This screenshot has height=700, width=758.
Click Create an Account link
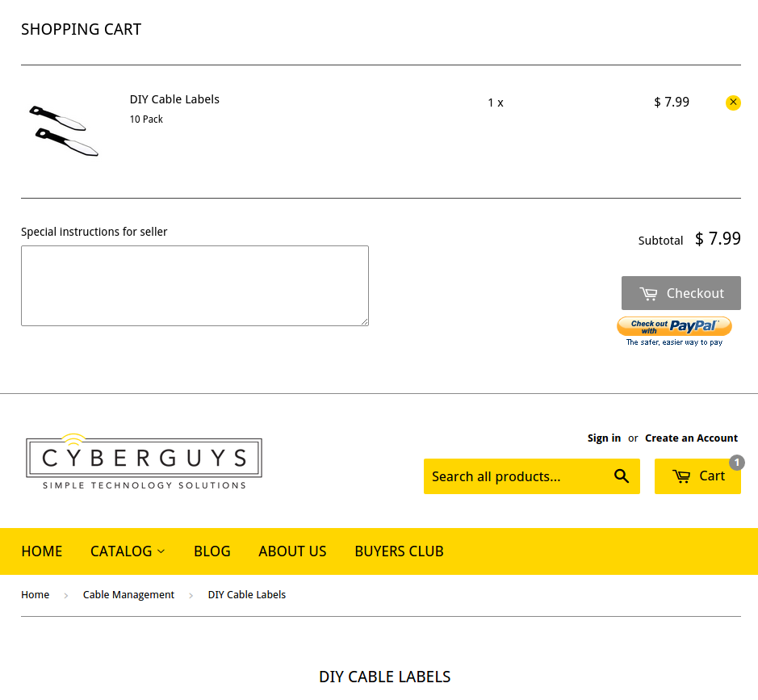click(691, 438)
